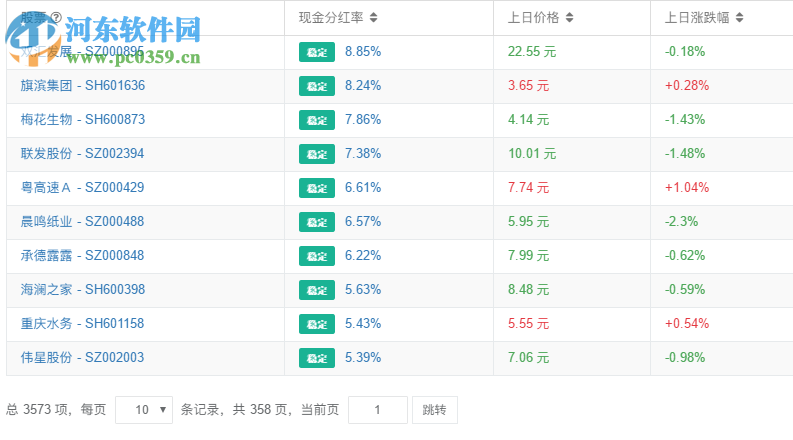The height and width of the screenshot is (440, 793).
Task: Click change value -0.98%
Action: coord(685,357)
